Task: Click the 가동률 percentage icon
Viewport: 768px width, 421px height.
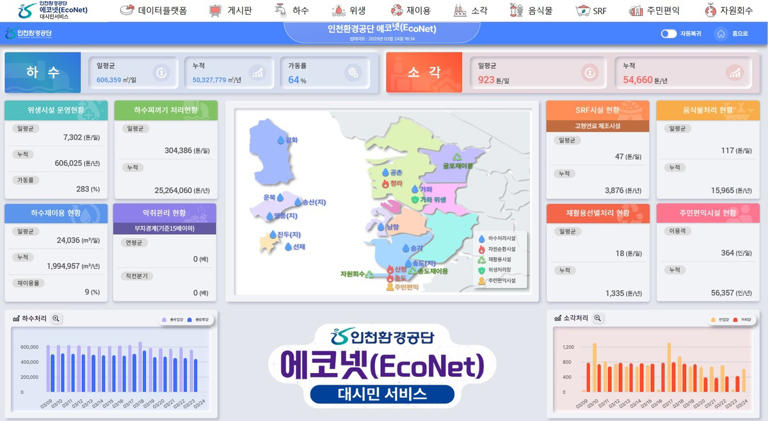Action: coord(352,73)
